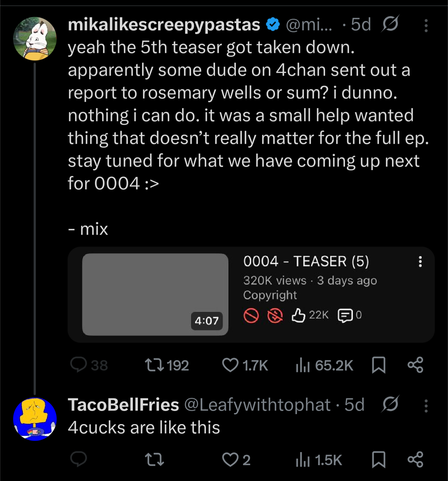Bookmark the TacoBellFries reply

379,460
